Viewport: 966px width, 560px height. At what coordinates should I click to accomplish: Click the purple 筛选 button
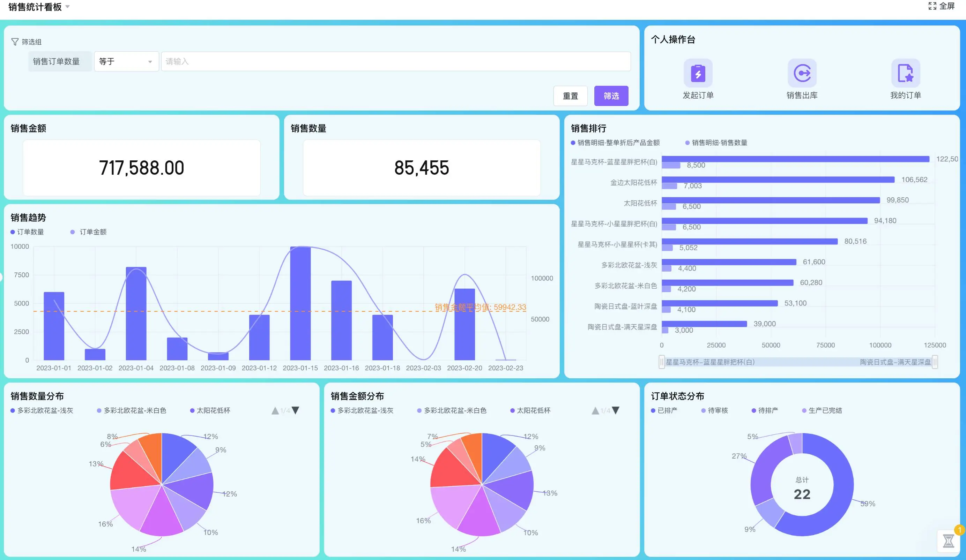611,96
